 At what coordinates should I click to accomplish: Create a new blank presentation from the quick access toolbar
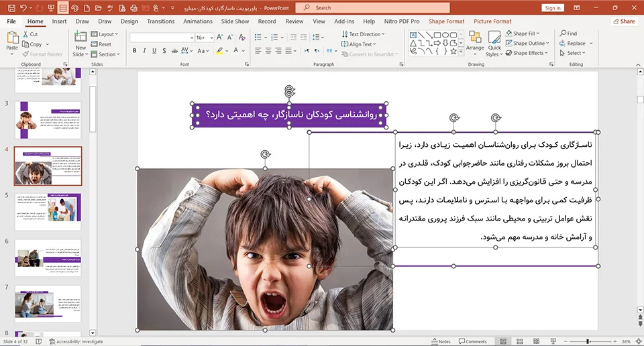click(x=87, y=8)
